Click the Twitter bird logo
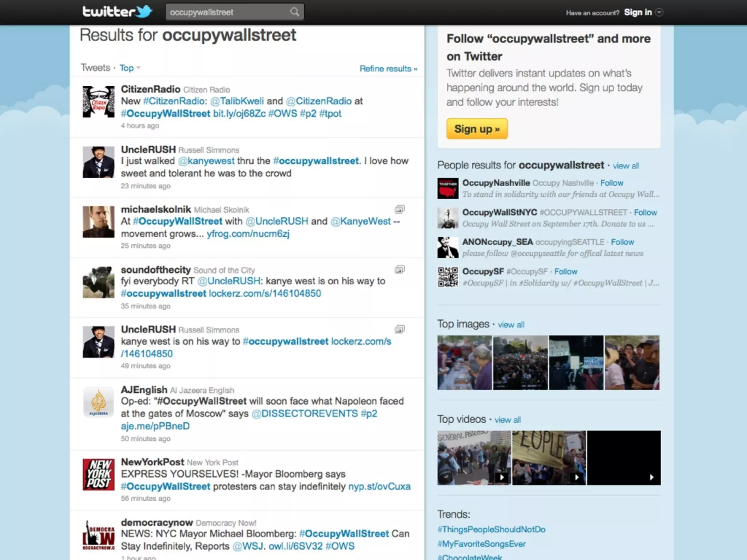 click(144, 12)
